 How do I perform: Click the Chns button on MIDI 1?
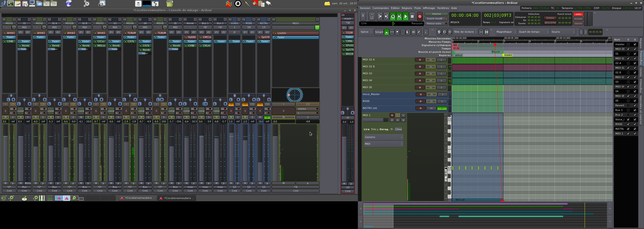point(398,129)
